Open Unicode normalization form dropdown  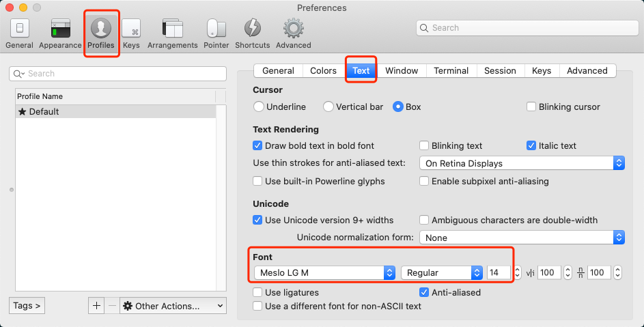click(522, 238)
